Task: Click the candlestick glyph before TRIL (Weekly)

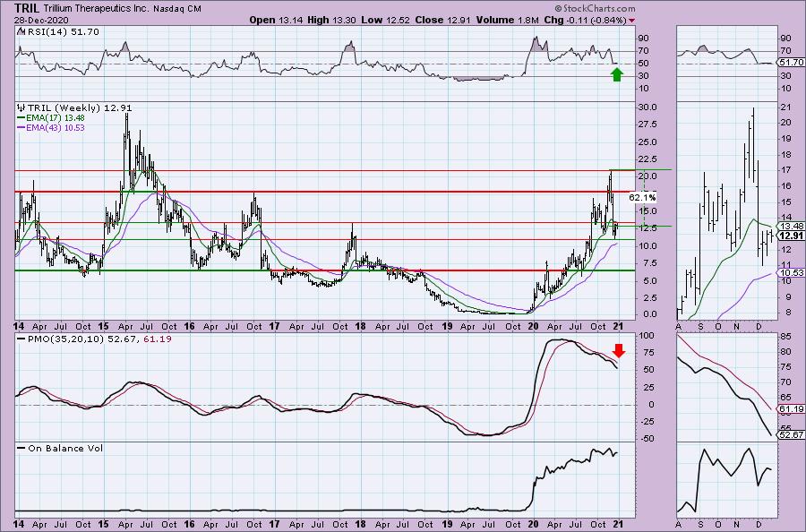Action: coord(21,108)
